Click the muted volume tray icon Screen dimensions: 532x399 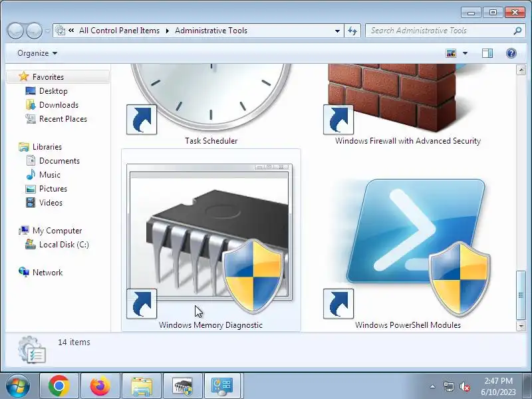tap(464, 386)
